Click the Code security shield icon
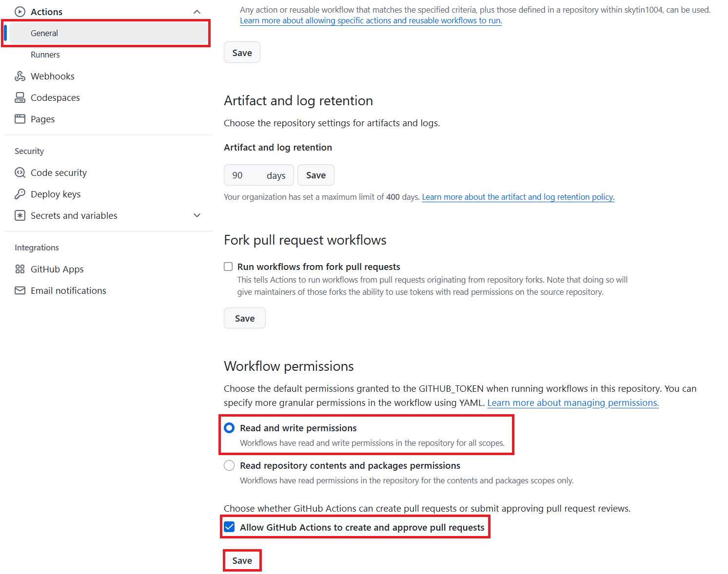Screen dimensions: 728x574 click(20, 172)
